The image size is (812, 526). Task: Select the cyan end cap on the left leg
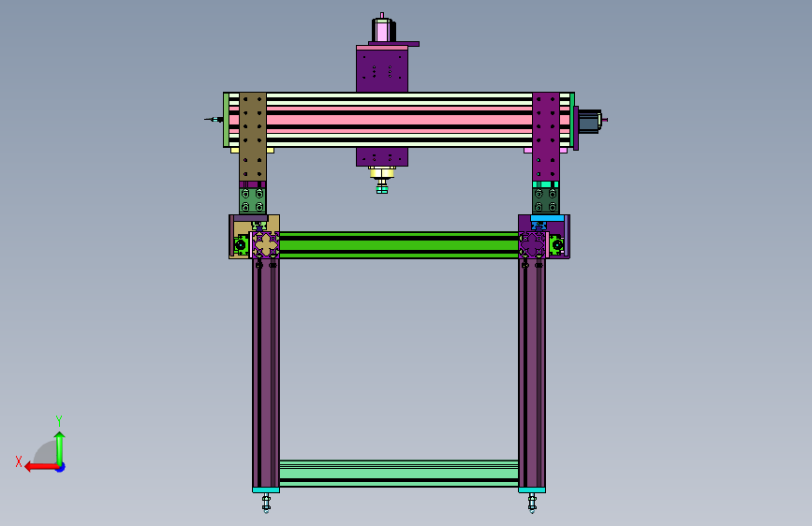click(266, 489)
